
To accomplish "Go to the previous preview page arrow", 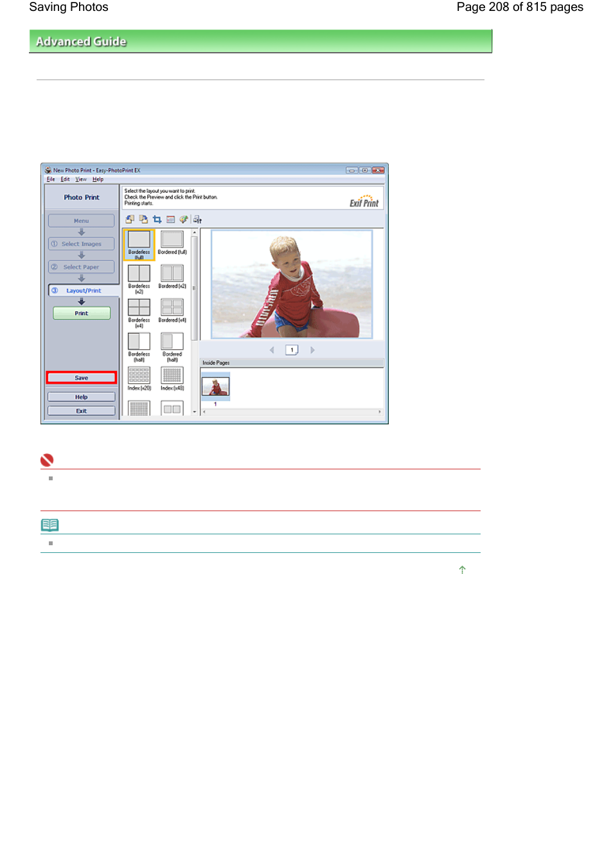I will [x=272, y=350].
